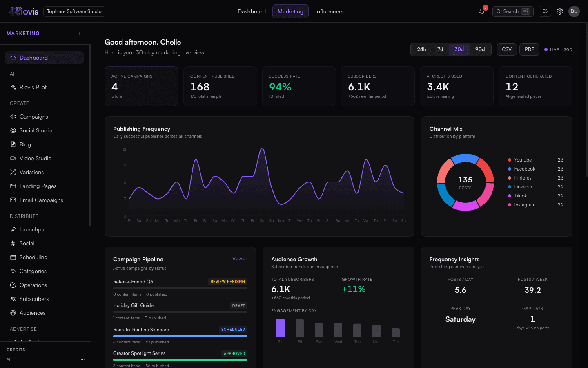Screen dimensions: 588x368
Task: Click the Email Campaigns envelope icon
Action: (x=13, y=200)
